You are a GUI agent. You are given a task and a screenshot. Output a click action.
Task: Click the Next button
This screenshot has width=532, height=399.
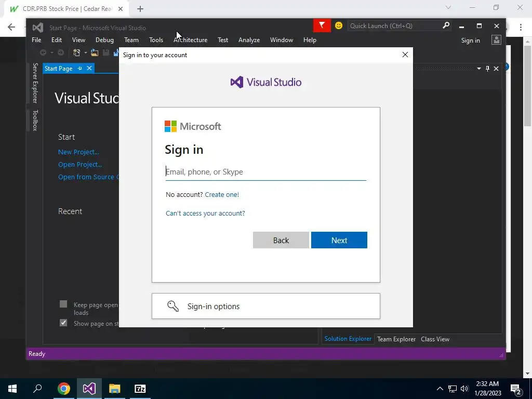(339, 240)
